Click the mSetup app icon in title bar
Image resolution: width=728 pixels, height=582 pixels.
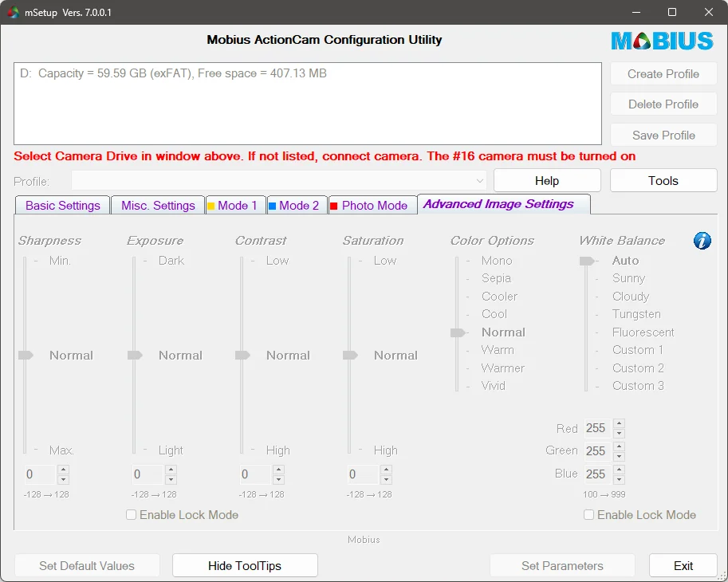click(13, 12)
